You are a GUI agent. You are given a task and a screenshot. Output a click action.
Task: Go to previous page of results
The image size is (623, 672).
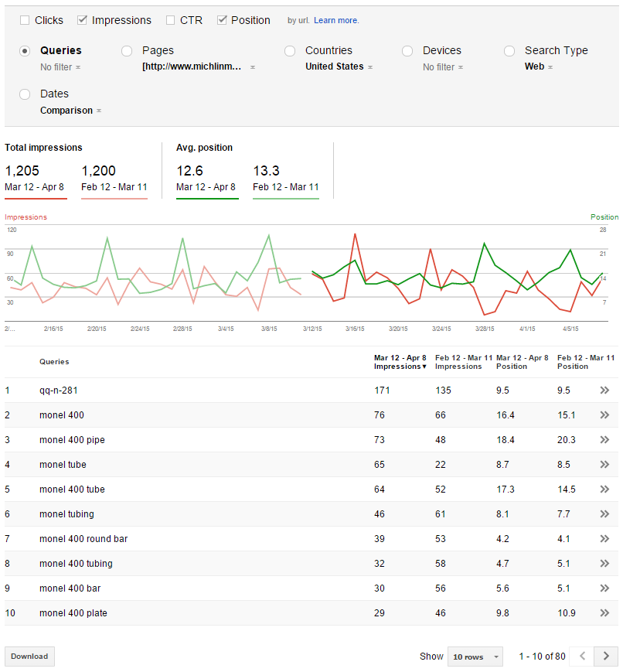tap(582, 656)
